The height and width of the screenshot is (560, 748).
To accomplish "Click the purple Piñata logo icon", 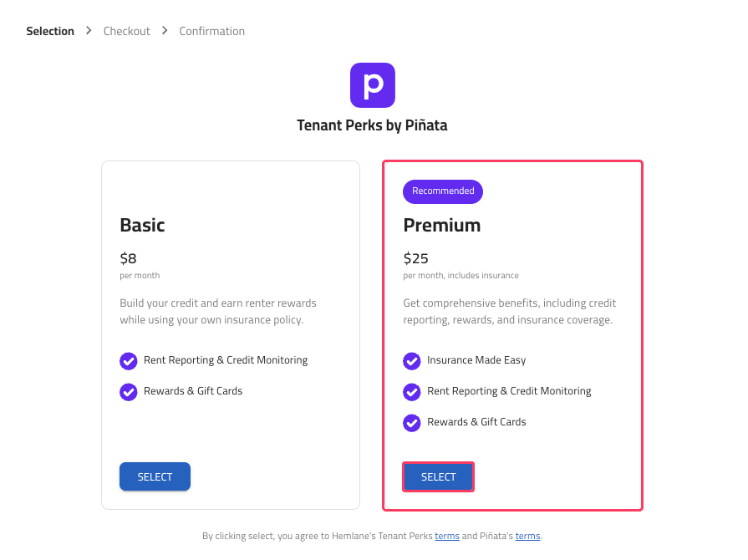I will click(373, 85).
